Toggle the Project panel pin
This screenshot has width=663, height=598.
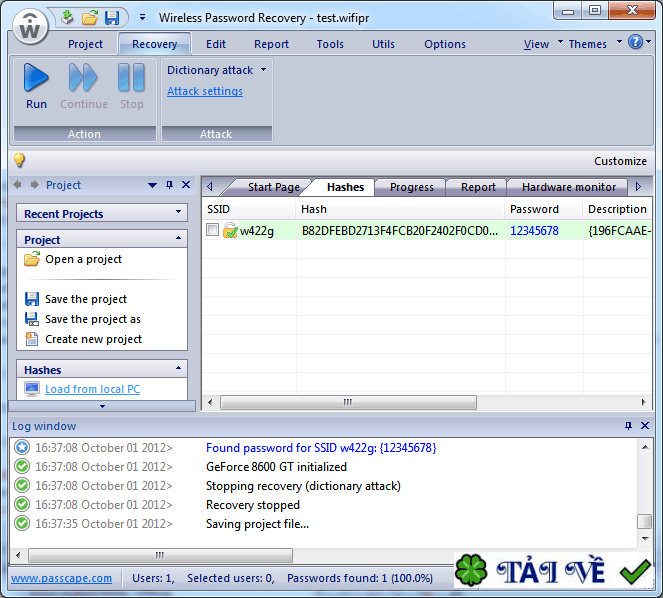pos(169,185)
